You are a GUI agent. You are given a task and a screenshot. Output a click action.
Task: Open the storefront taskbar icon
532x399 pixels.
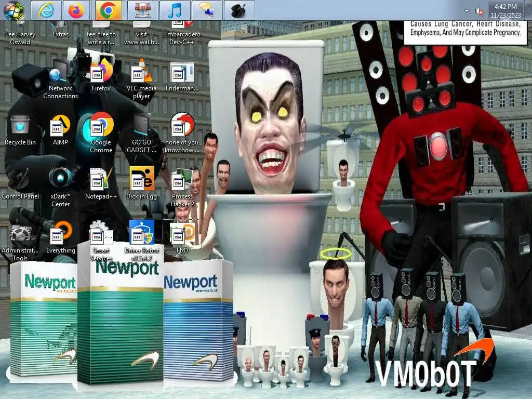click(x=142, y=10)
